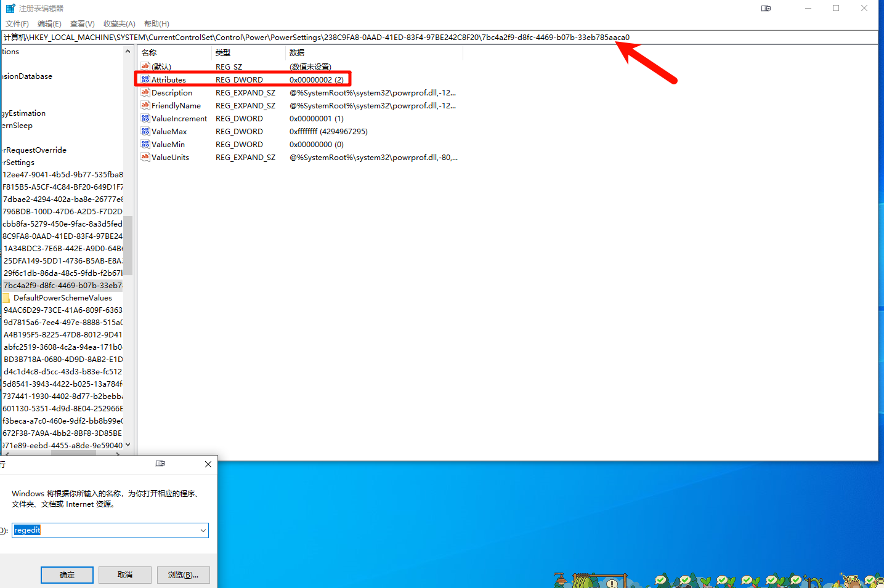This screenshot has width=884, height=588.
Task: Click the binary icon beside Attributes
Action: pyautogui.click(x=145, y=79)
